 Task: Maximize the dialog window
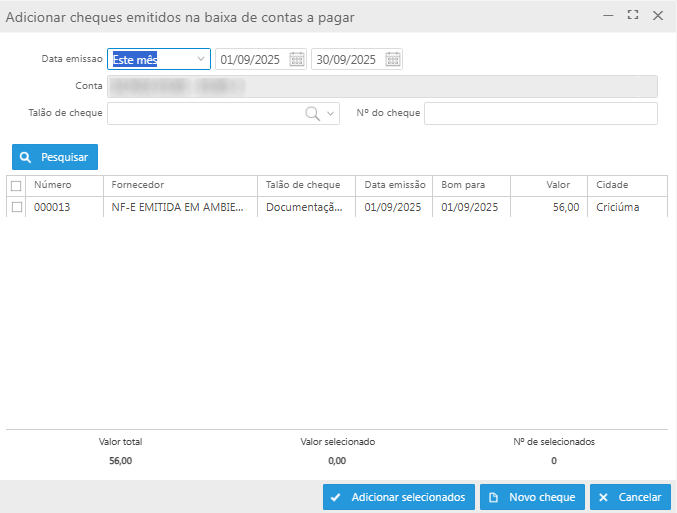click(633, 15)
